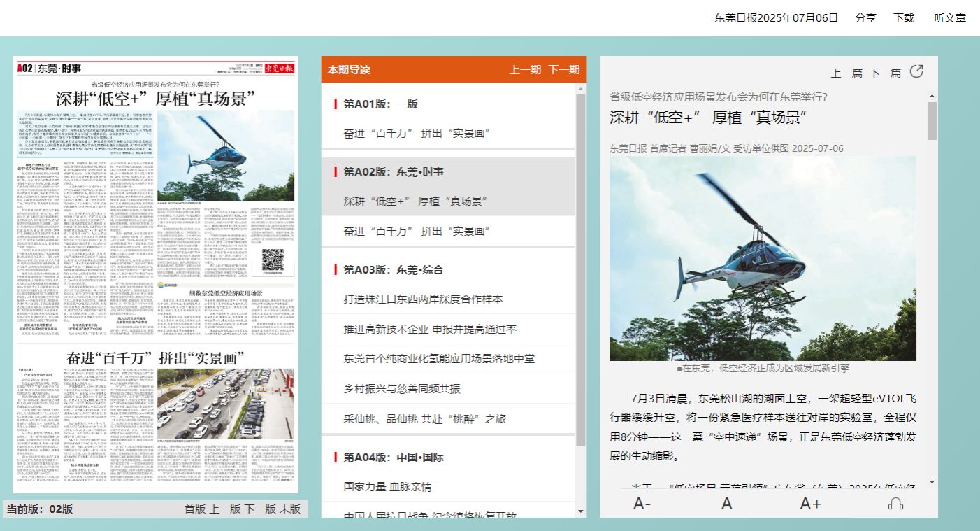Viewport: 980px width, 531px height.
Task: Select section 第A03版：东莞•综合
Action: pos(393,269)
